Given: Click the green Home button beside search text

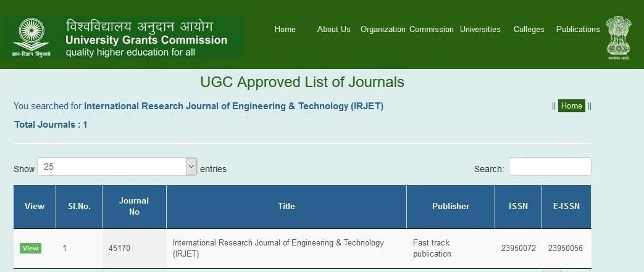Looking at the screenshot, I should [x=571, y=106].
